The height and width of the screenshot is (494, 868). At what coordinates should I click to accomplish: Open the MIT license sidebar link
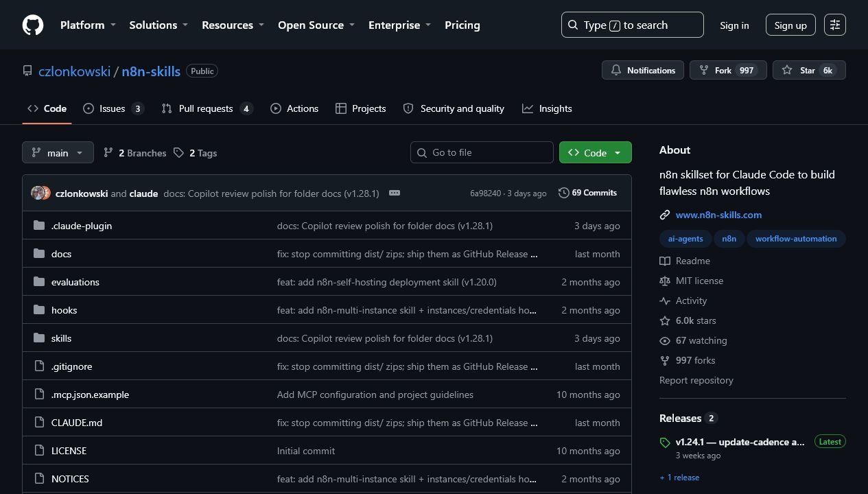point(692,281)
